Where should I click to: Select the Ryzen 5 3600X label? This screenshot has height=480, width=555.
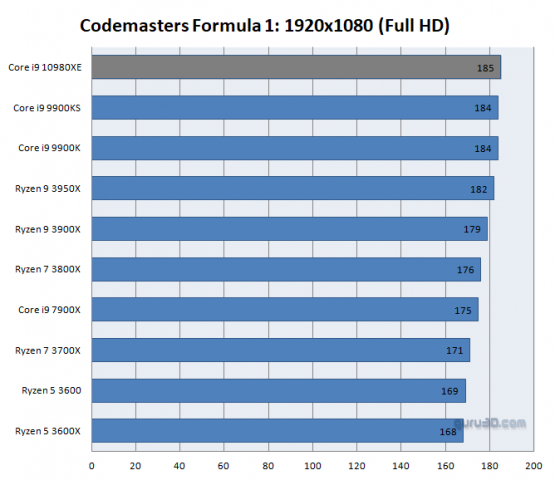48,431
